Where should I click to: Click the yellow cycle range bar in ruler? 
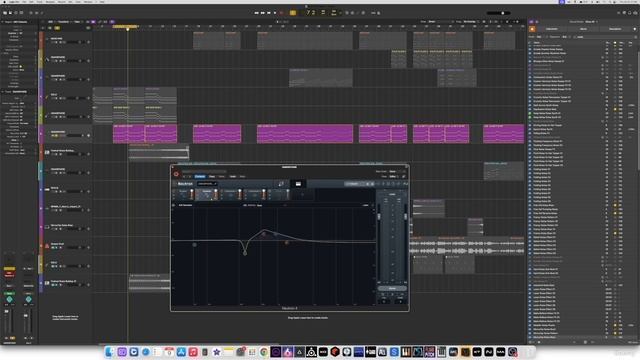pyautogui.click(x=125, y=26)
